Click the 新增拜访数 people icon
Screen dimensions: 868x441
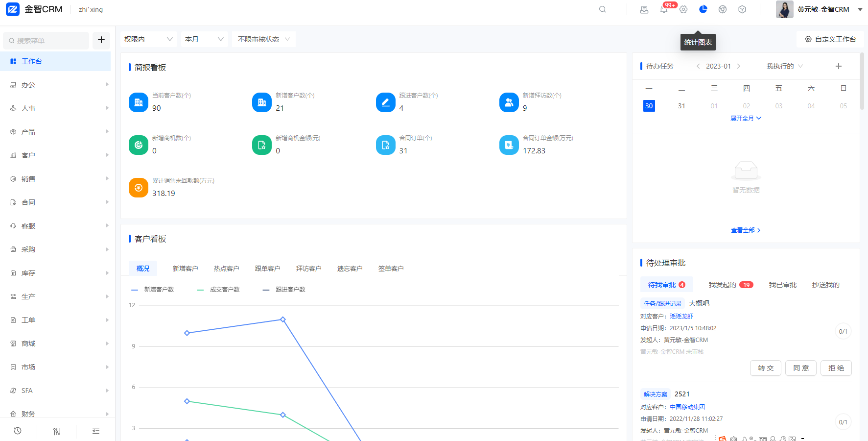pyautogui.click(x=509, y=102)
